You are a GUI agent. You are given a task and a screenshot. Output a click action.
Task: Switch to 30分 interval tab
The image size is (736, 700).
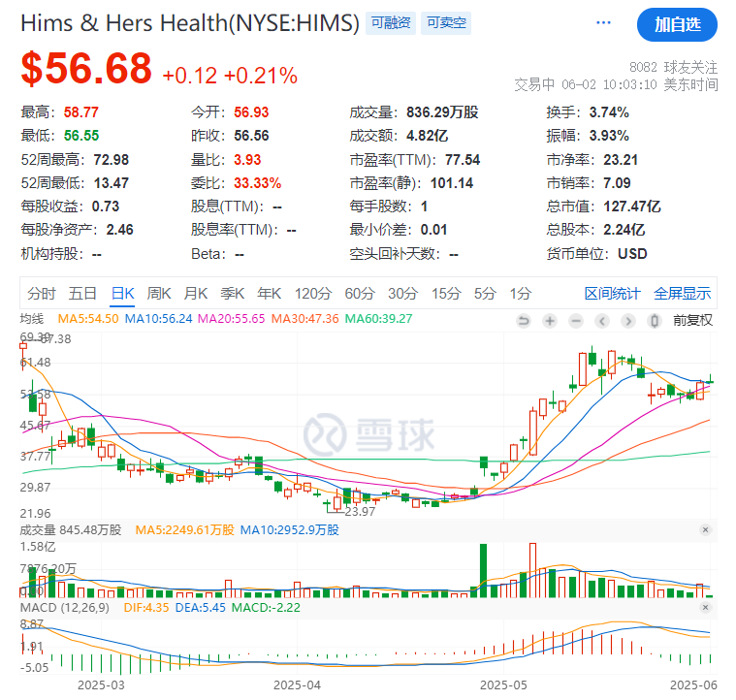click(x=402, y=294)
